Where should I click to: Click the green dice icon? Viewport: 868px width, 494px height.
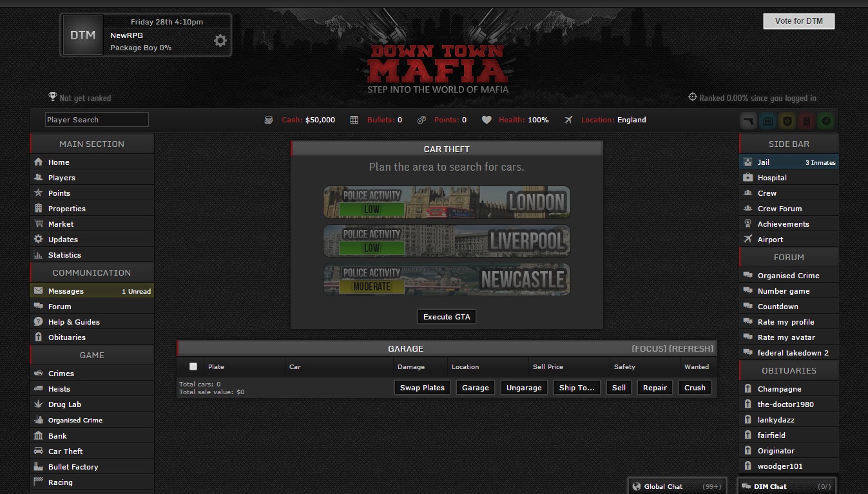pos(826,120)
